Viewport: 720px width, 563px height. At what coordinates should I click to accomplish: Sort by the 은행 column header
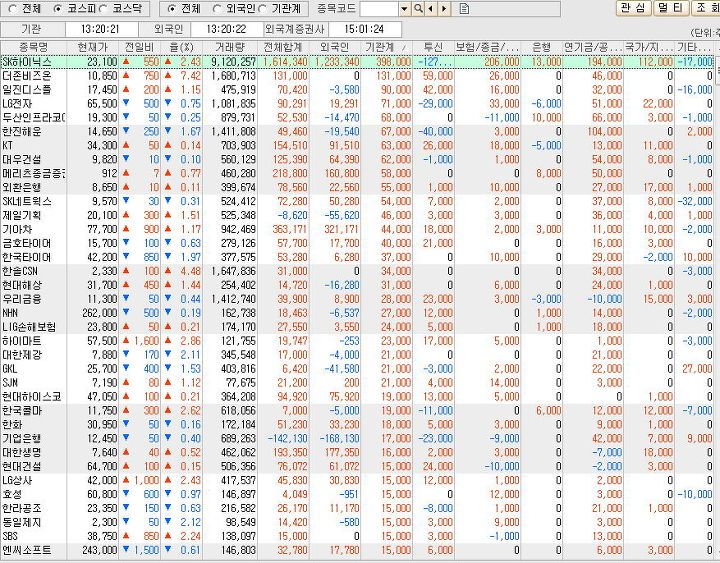tap(542, 47)
